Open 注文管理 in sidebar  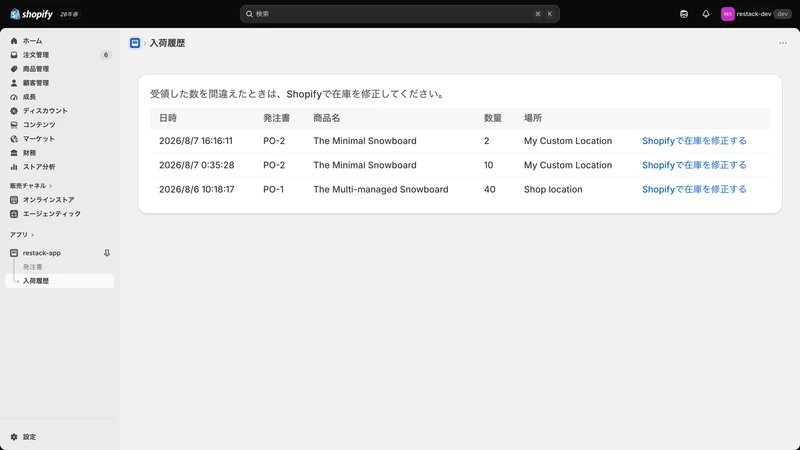[x=36, y=55]
